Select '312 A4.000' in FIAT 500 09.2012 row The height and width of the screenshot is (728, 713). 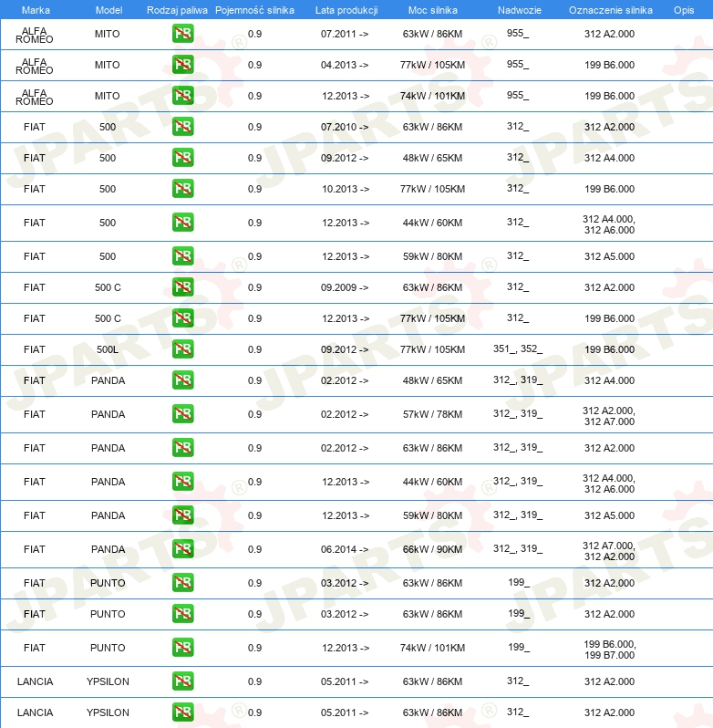[609, 158]
